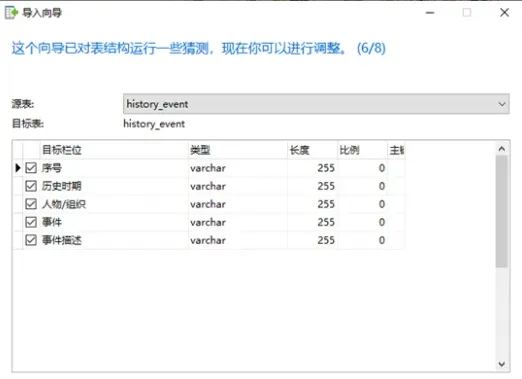
Task: Select the 历史时期 target field name
Action: click(62, 186)
